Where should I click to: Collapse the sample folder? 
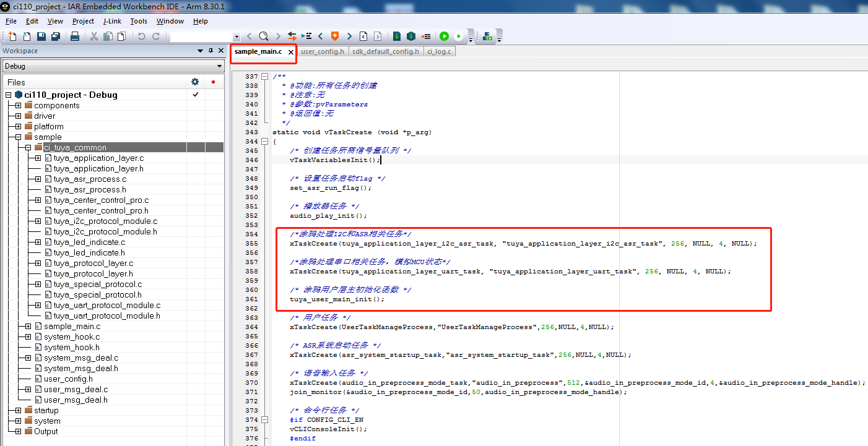click(18, 137)
